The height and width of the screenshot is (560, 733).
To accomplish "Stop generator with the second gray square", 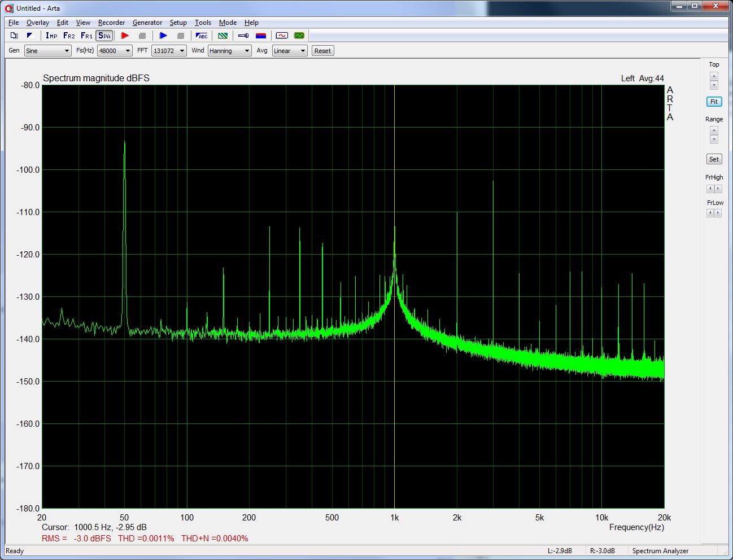I will click(x=181, y=36).
